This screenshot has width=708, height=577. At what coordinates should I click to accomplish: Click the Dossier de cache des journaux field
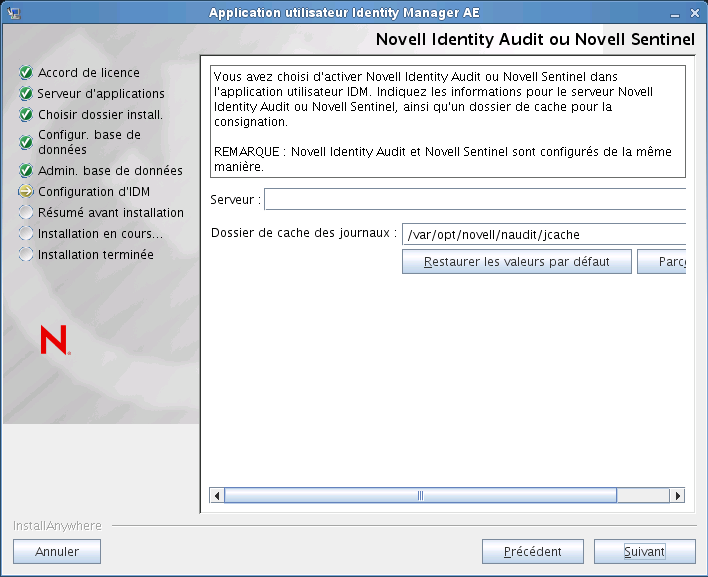coord(544,234)
